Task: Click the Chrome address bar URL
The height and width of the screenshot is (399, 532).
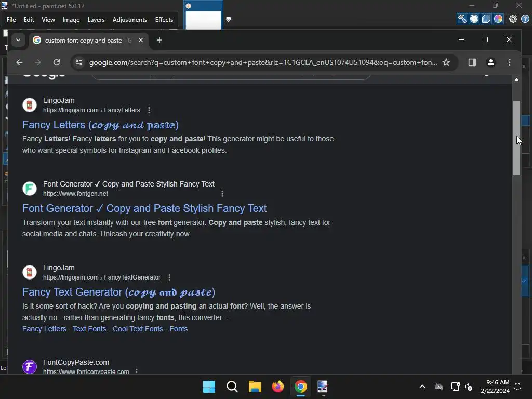Action: (263, 62)
